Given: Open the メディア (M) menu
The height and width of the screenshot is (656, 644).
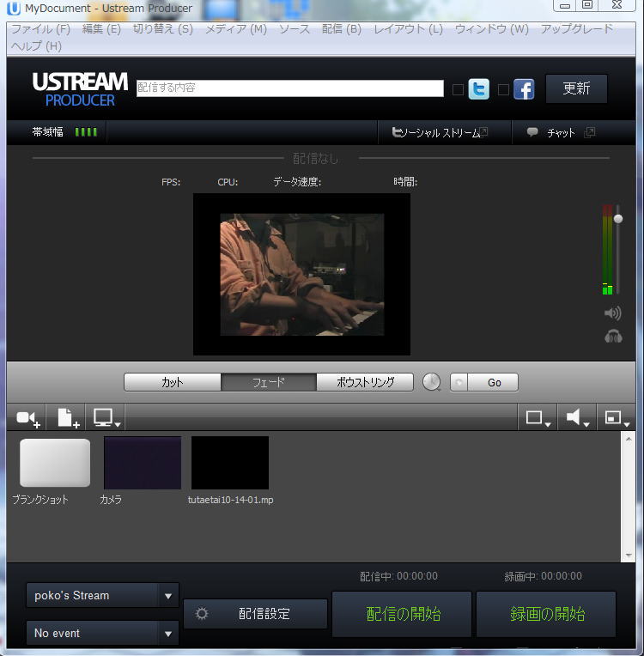Looking at the screenshot, I should [236, 29].
